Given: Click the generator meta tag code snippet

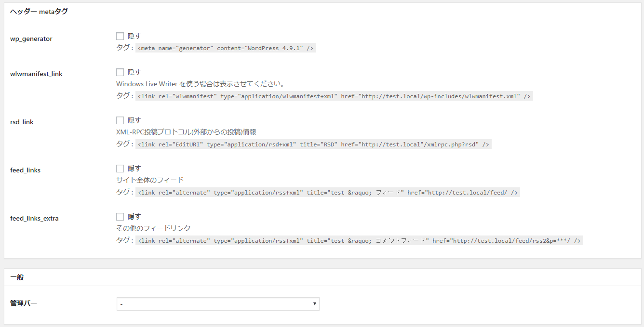Looking at the screenshot, I should [x=226, y=48].
